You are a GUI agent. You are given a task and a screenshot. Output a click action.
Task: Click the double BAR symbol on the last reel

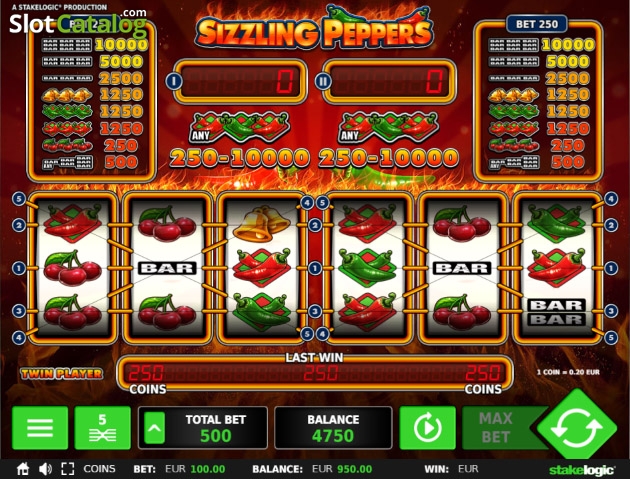coord(556,312)
